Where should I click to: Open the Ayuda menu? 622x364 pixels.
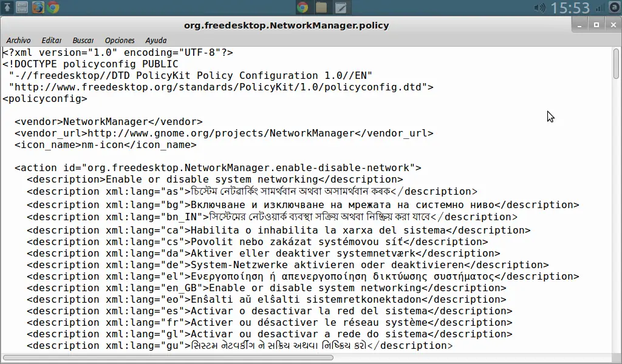coord(156,41)
